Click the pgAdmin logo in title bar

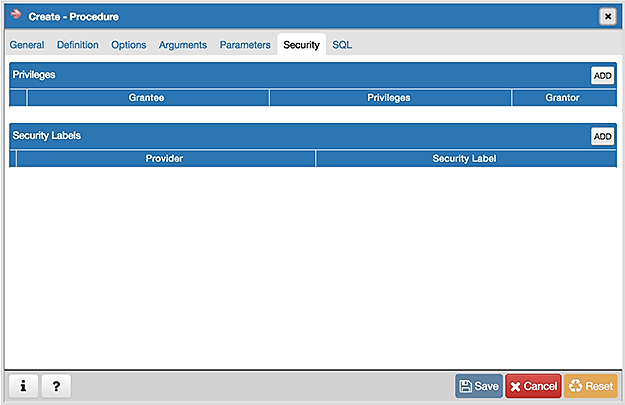click(x=16, y=15)
